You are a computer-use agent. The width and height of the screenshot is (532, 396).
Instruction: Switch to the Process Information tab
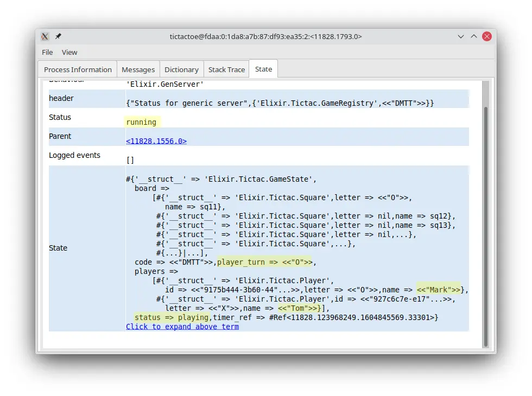point(78,69)
